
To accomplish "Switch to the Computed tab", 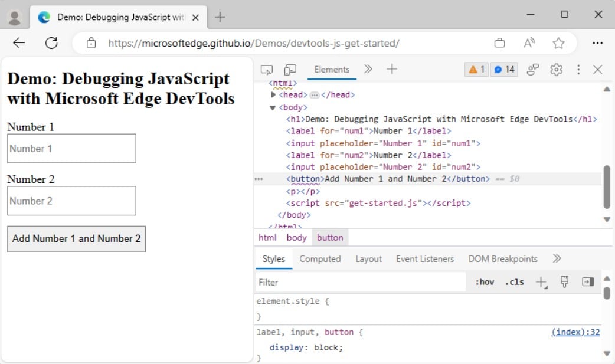I will coord(320,259).
